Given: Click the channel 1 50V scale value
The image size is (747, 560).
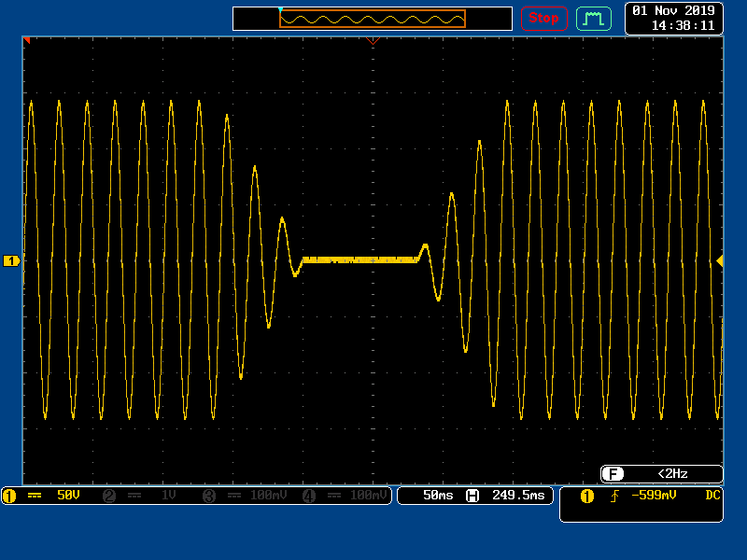Looking at the screenshot, I should 68,496.
